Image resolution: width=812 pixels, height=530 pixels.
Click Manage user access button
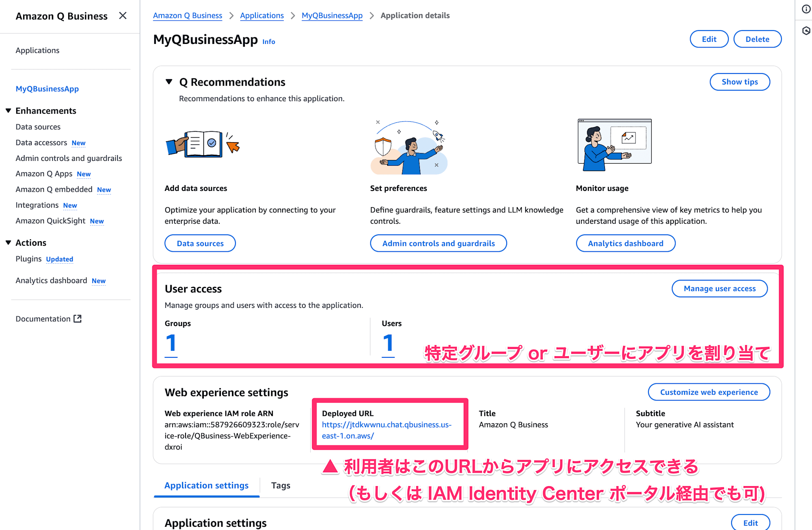(719, 288)
